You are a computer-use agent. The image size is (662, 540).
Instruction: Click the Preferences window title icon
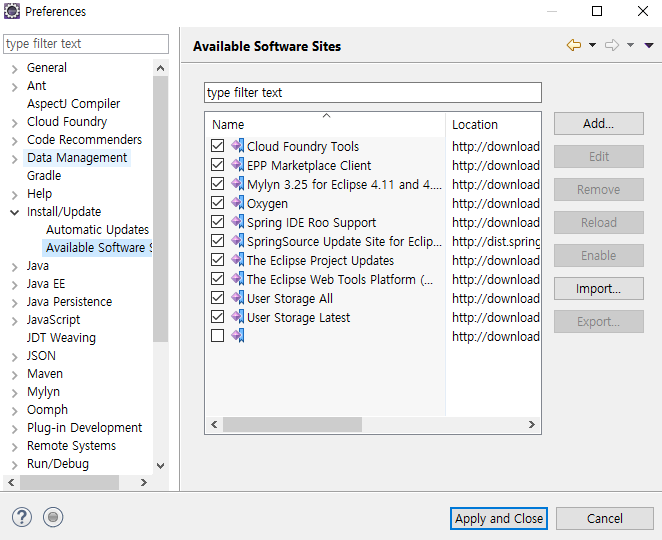(12, 11)
